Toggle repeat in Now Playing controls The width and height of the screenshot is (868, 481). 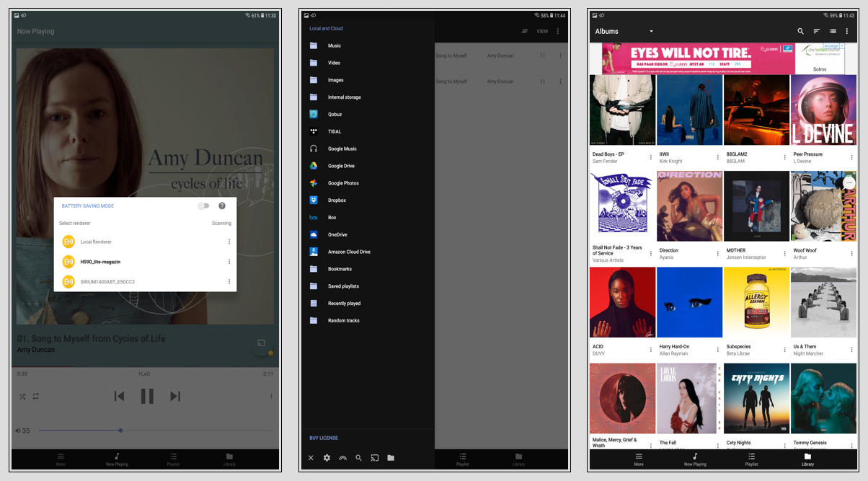[35, 396]
